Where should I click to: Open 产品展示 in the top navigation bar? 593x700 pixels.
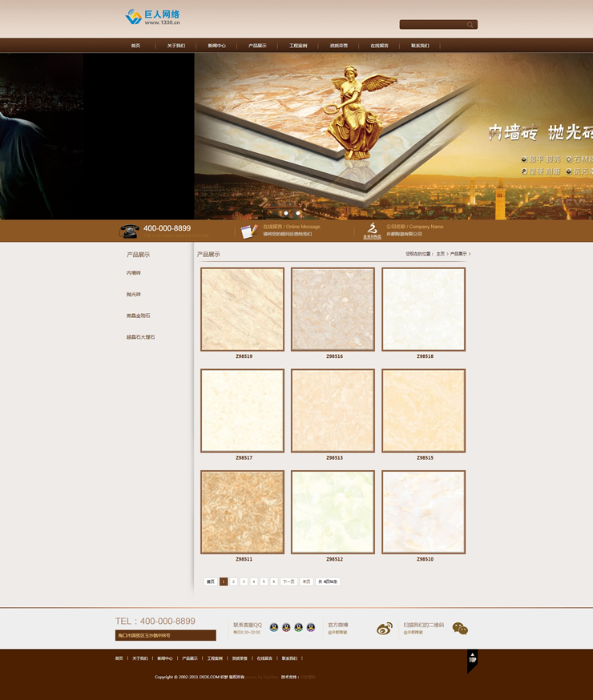(x=257, y=46)
